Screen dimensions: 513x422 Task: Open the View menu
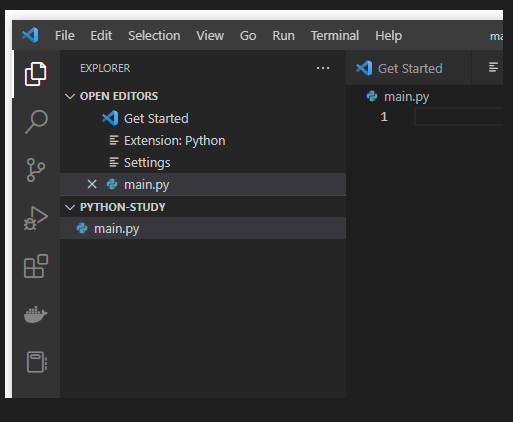[x=210, y=35]
